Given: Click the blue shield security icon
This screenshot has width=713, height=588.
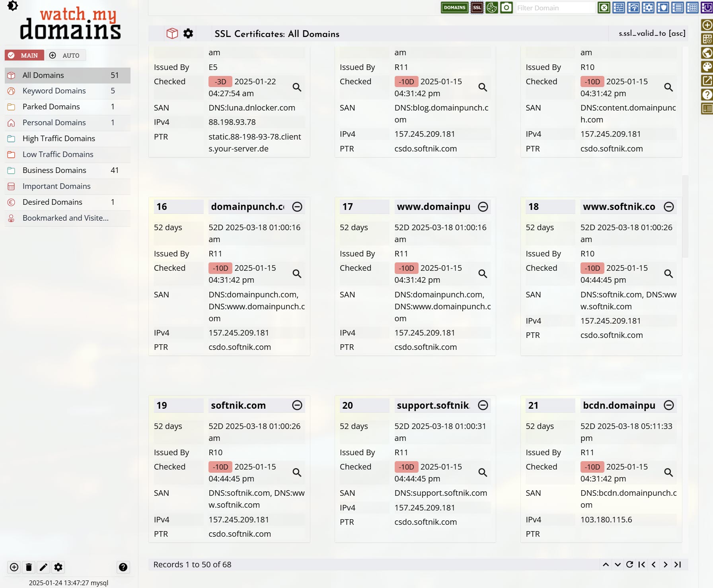Looking at the screenshot, I should click(x=663, y=8).
